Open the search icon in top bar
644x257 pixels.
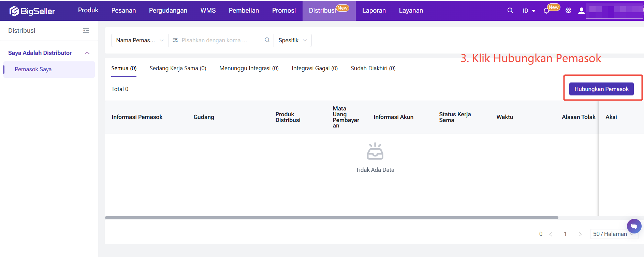510,11
